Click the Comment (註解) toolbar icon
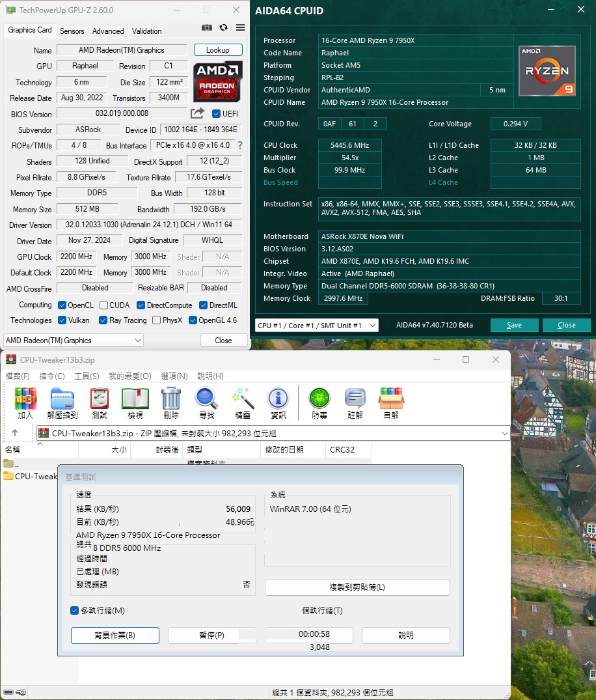The width and height of the screenshot is (596, 700). click(355, 404)
